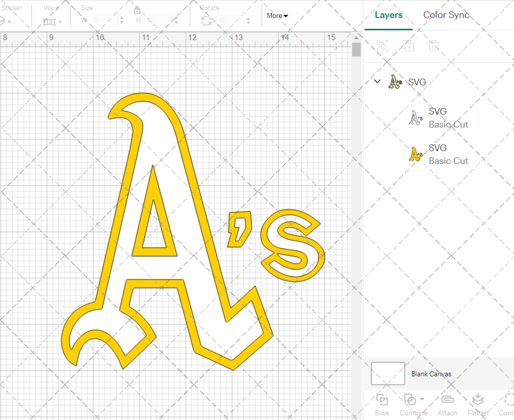
Task: Click the Rotate stepper arrows
Action: (x=248, y=21)
